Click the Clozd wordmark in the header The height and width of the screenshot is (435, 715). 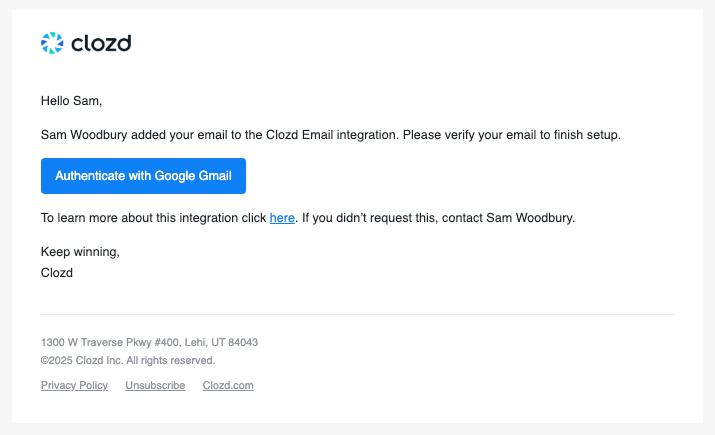101,42
